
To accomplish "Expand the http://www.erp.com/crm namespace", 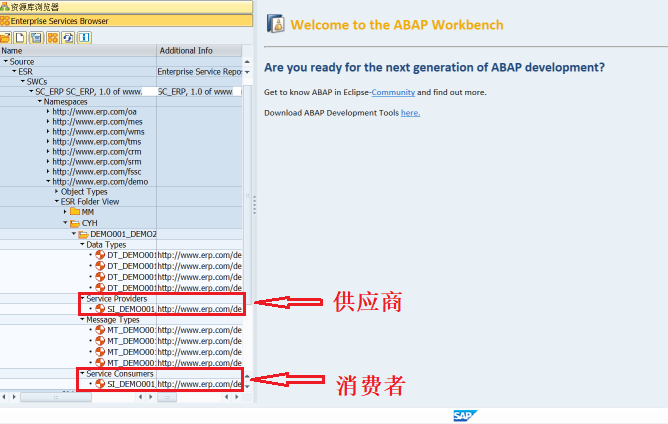I will pos(48,152).
